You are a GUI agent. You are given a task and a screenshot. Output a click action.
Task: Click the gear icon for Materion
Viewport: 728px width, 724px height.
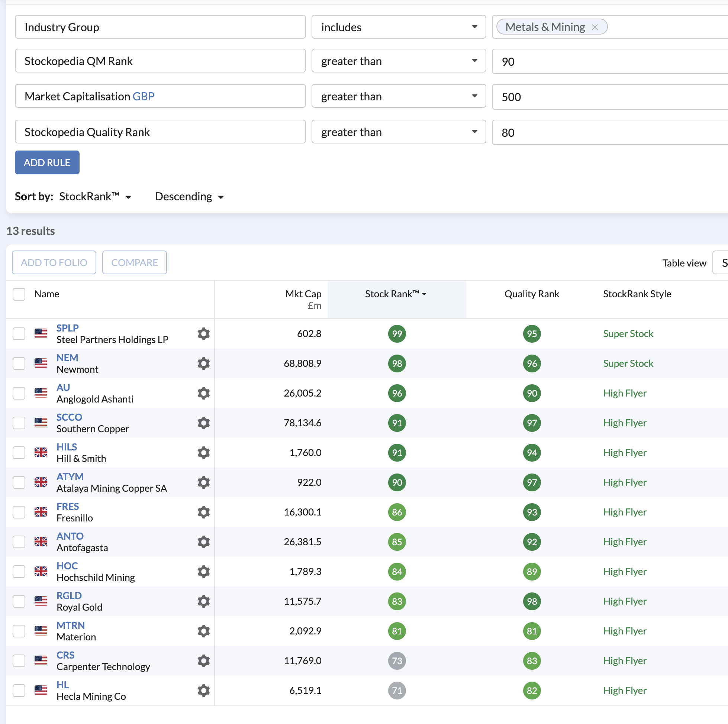pos(203,631)
